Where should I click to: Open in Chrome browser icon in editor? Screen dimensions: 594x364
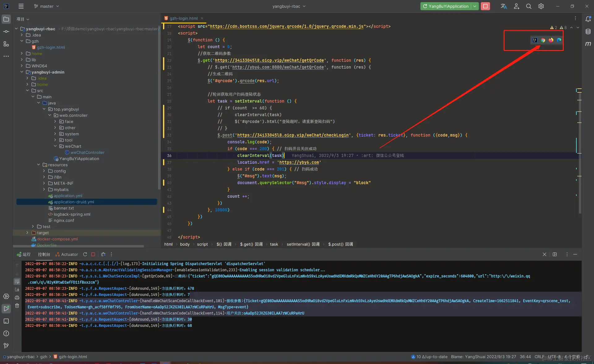coord(543,40)
